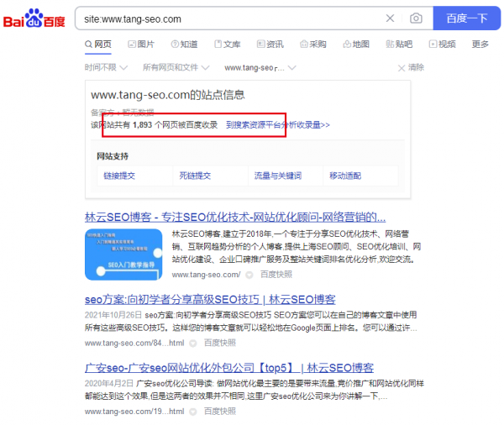Click 清除 to clear filters
The width and height of the screenshot is (504, 425).
411,67
